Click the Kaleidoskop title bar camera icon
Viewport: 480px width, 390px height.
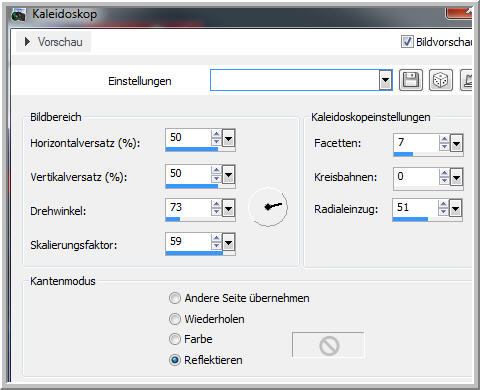[x=18, y=15]
